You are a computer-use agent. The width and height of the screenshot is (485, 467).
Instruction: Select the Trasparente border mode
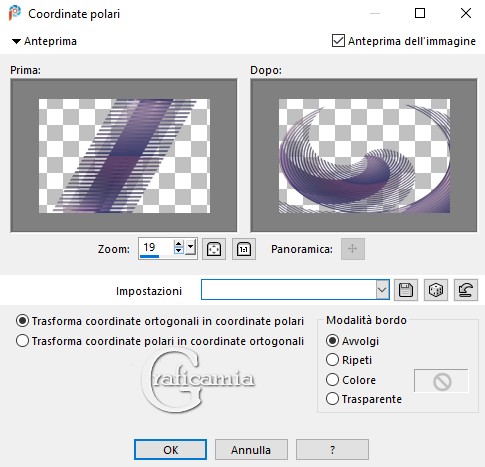click(332, 399)
